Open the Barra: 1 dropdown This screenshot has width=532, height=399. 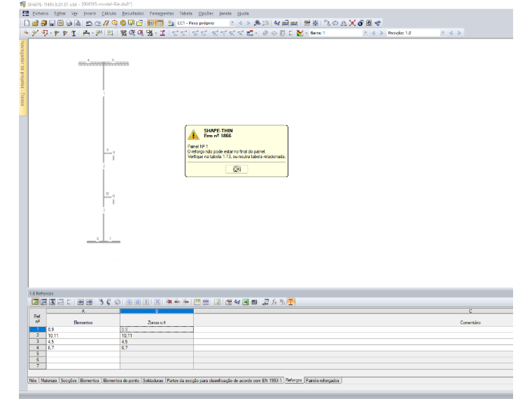point(365,33)
